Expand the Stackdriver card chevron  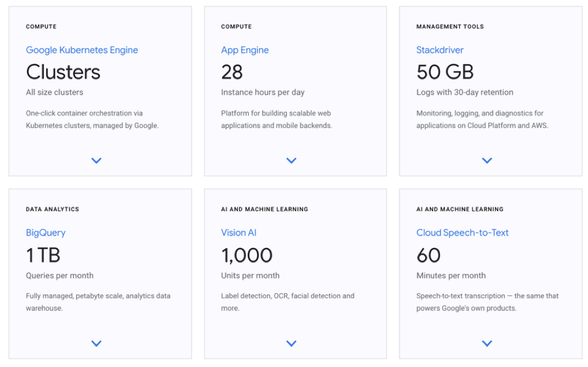pyautogui.click(x=487, y=161)
